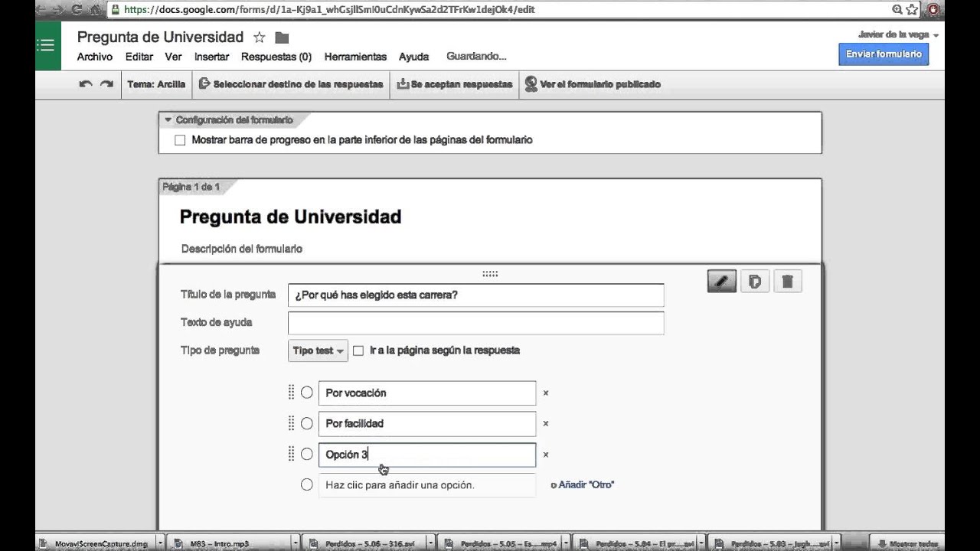
Task: Click 'Seleccionar destino de las respuestas'
Action: tap(291, 84)
